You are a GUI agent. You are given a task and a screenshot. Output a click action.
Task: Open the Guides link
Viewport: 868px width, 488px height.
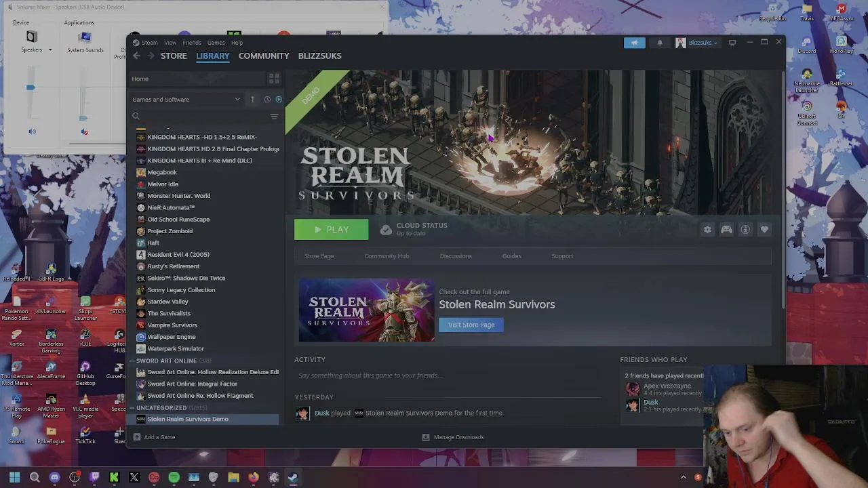point(511,256)
